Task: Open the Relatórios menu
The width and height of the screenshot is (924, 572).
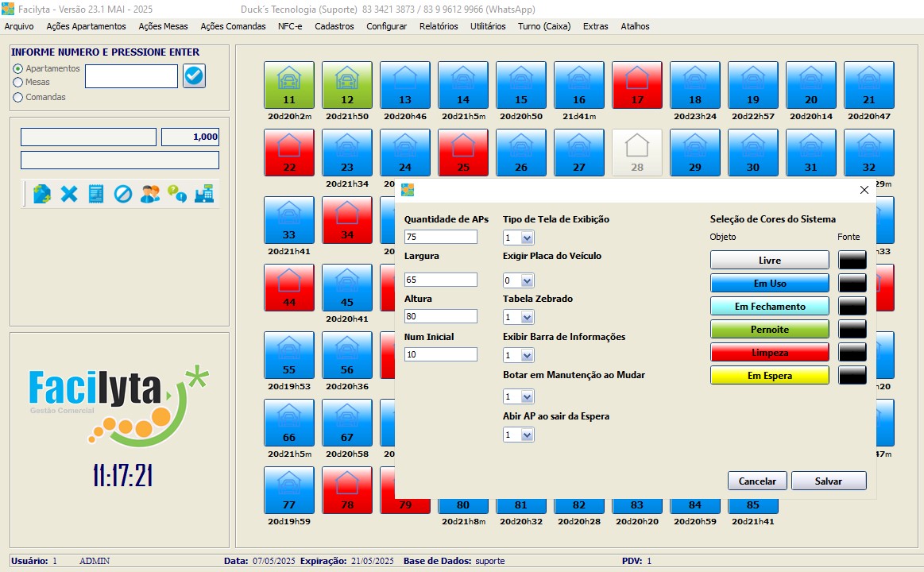Action: pos(439,26)
